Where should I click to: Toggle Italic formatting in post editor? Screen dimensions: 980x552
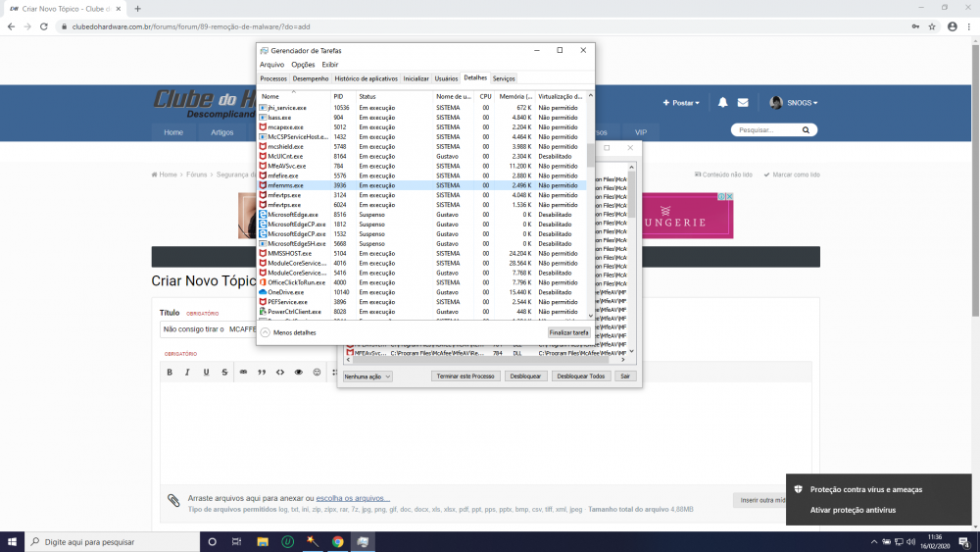click(x=187, y=373)
